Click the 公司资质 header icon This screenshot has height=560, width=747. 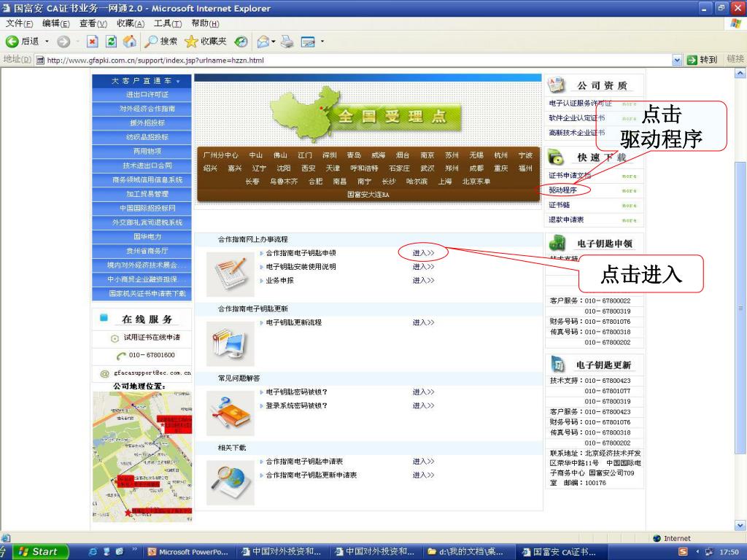(555, 85)
